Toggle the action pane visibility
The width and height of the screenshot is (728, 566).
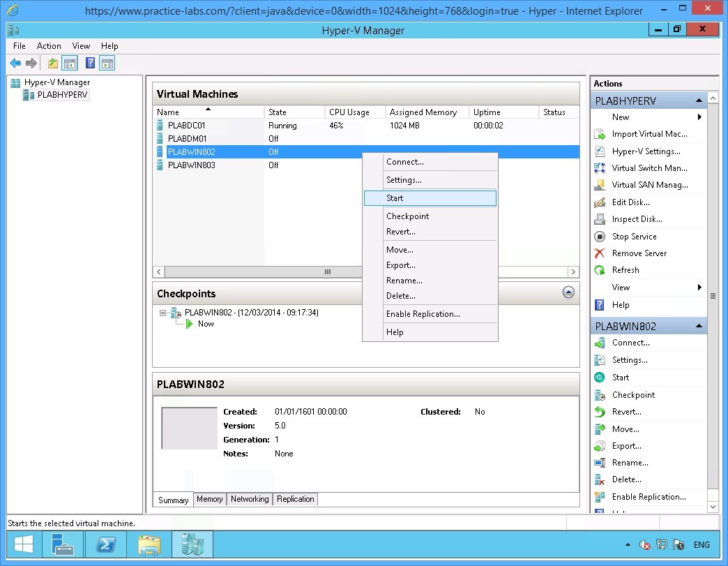106,63
